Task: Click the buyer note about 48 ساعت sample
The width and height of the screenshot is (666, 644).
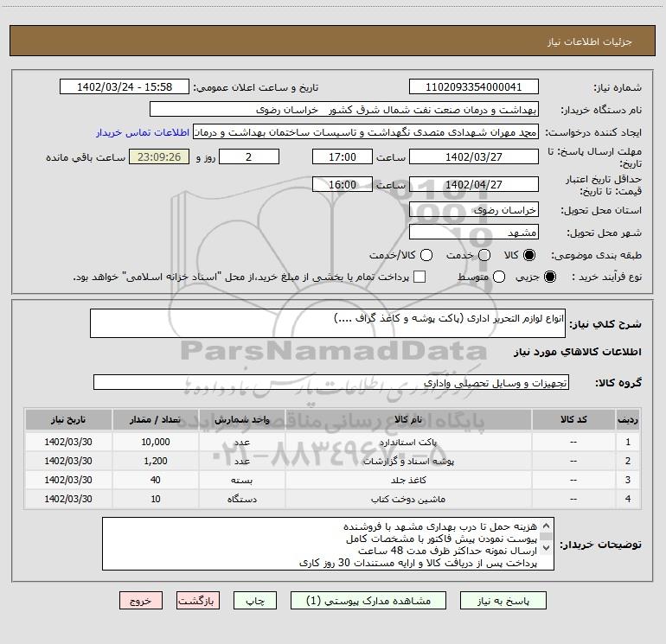Action: click(x=448, y=551)
